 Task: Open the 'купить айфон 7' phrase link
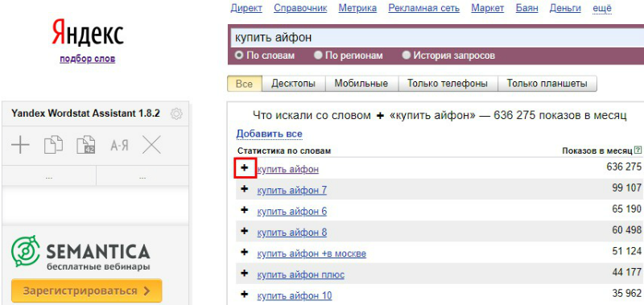click(x=292, y=191)
